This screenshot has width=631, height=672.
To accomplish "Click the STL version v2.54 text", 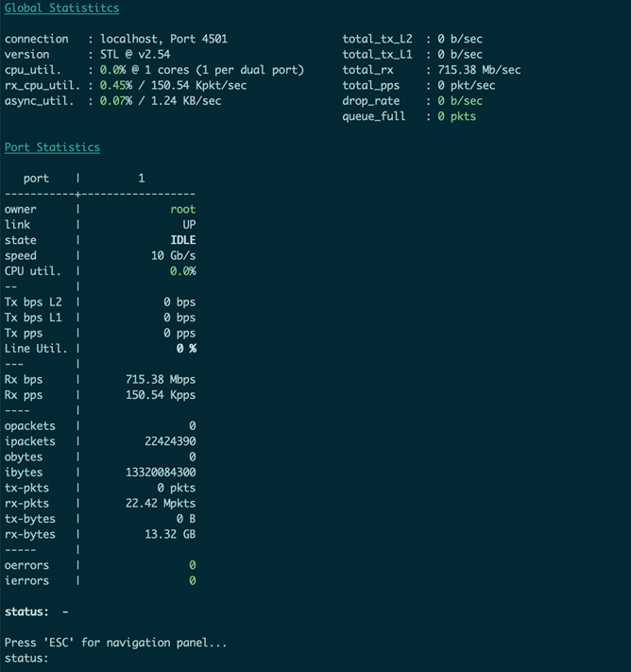I will tap(141, 55).
